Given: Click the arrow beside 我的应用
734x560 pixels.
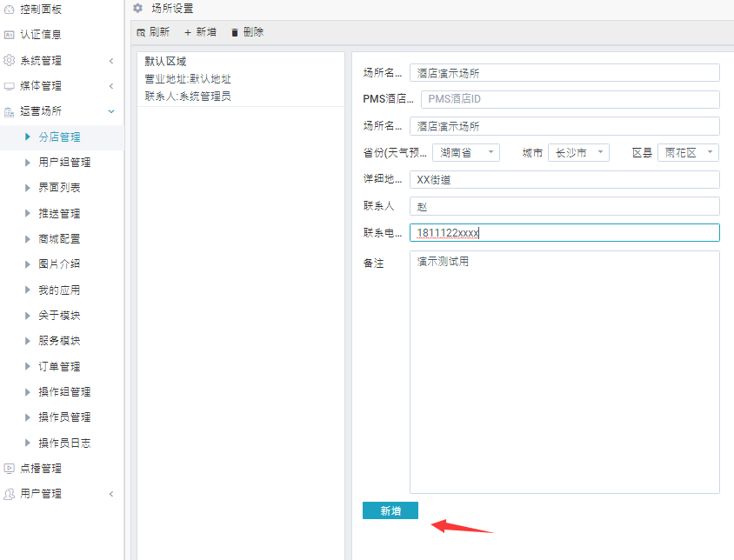Looking at the screenshot, I should tap(27, 290).
